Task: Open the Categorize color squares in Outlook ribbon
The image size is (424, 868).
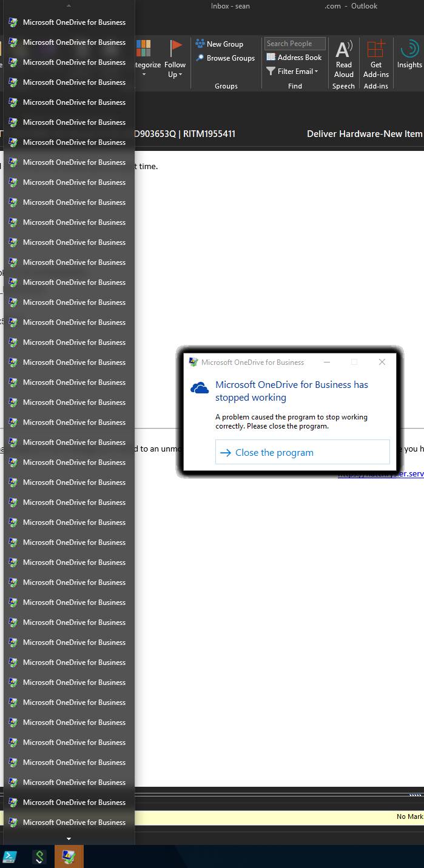Action: click(144, 48)
